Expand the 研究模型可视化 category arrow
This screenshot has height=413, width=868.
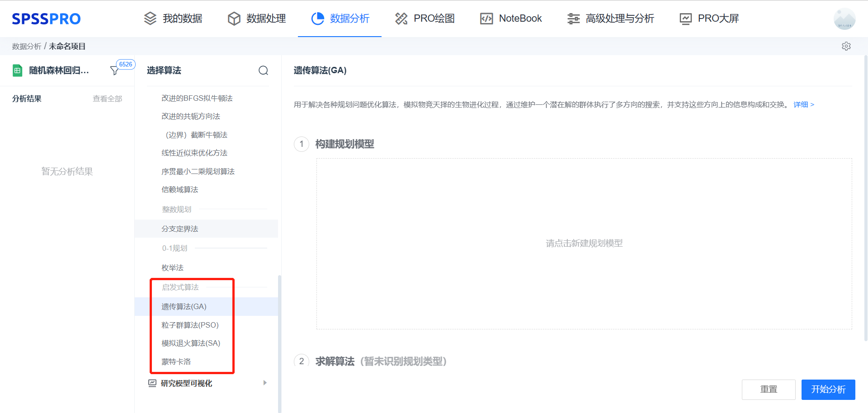click(x=265, y=383)
